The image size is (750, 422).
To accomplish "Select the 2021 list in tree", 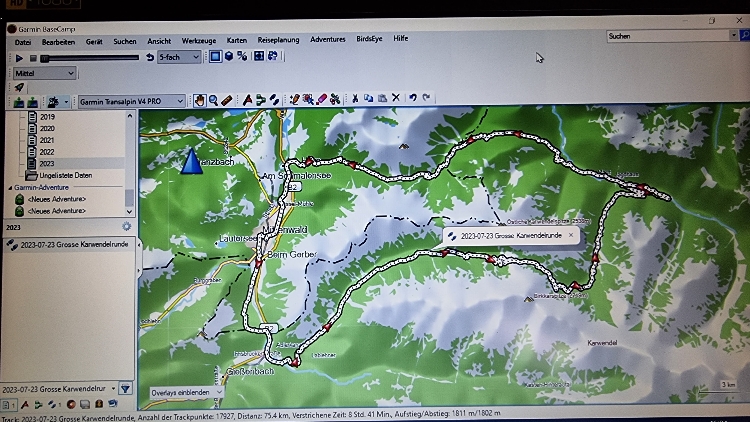I will point(46,140).
